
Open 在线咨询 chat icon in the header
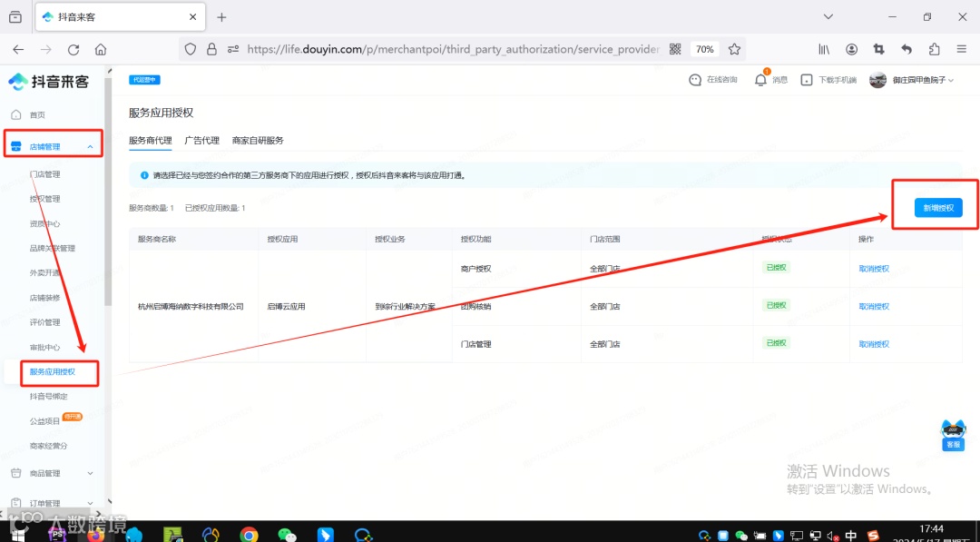[695, 80]
